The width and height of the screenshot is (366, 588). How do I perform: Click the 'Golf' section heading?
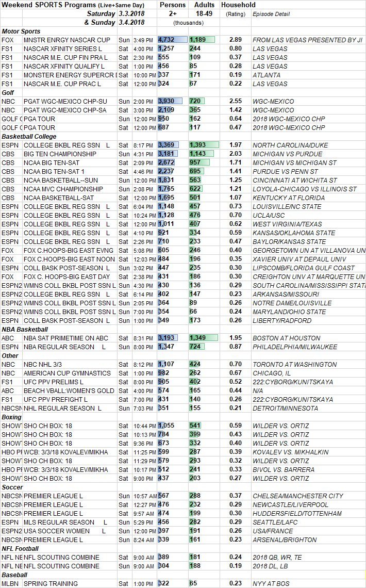click(x=8, y=93)
